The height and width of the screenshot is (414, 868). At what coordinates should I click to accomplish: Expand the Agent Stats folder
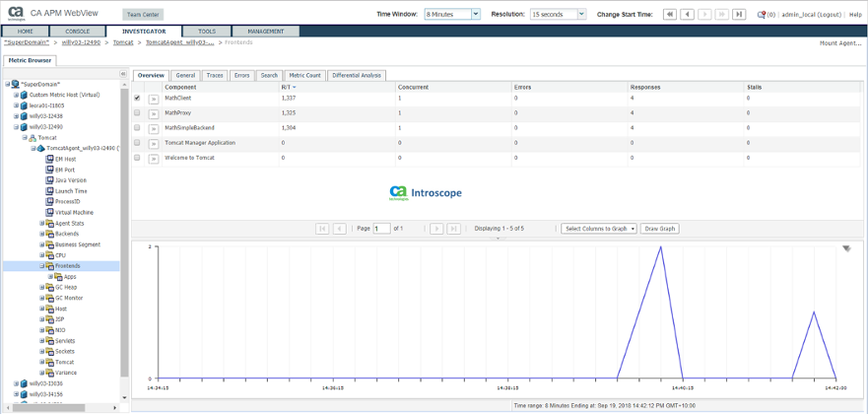point(41,223)
